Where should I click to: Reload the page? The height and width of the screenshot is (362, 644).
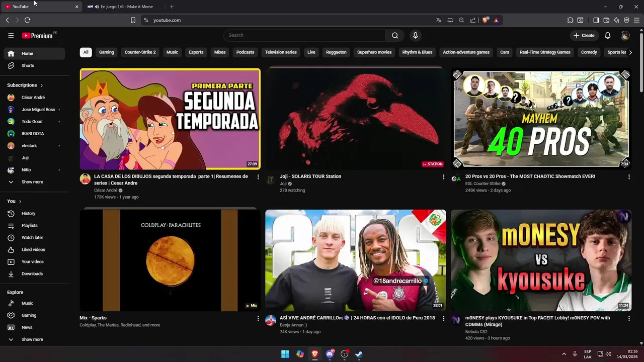tap(27, 20)
